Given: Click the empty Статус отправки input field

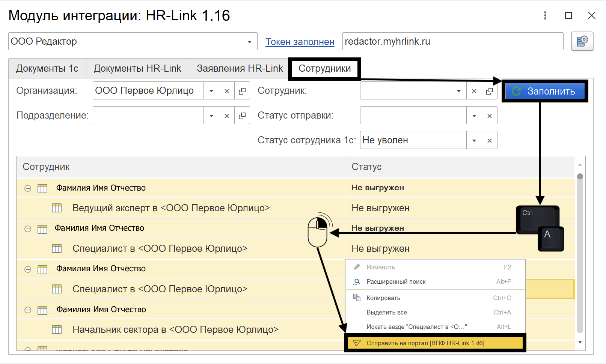Looking at the screenshot, I should [413, 116].
